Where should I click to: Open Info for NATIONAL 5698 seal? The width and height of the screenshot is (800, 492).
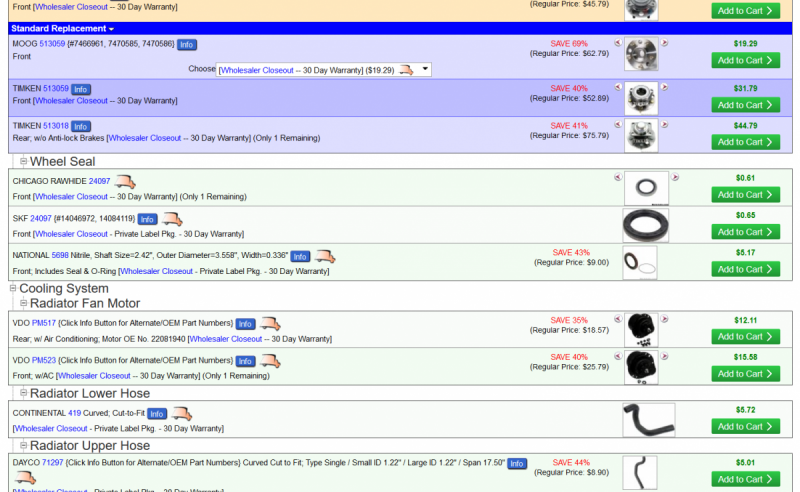pyautogui.click(x=301, y=256)
